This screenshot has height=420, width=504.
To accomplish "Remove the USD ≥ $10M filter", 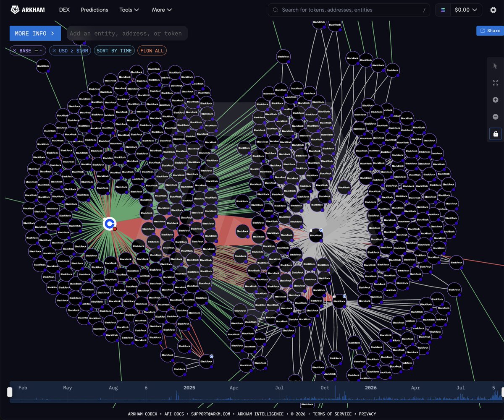I will click(x=53, y=51).
